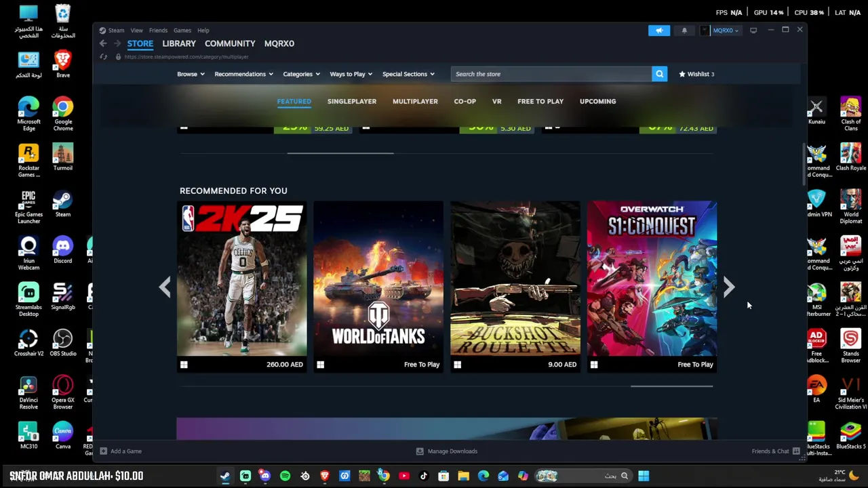Show next recommended games
This screenshot has width=868, height=488.
click(x=728, y=287)
